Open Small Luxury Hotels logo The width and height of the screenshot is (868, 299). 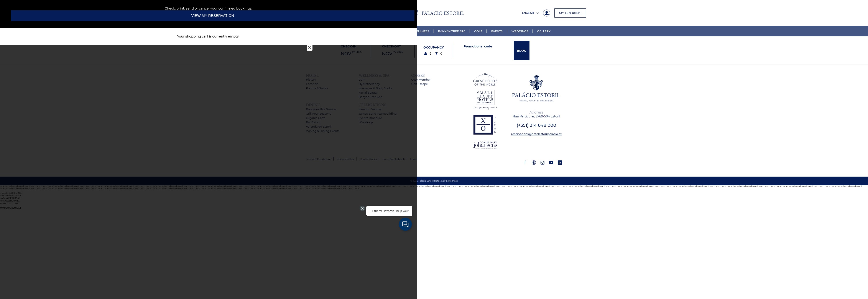pos(485,100)
